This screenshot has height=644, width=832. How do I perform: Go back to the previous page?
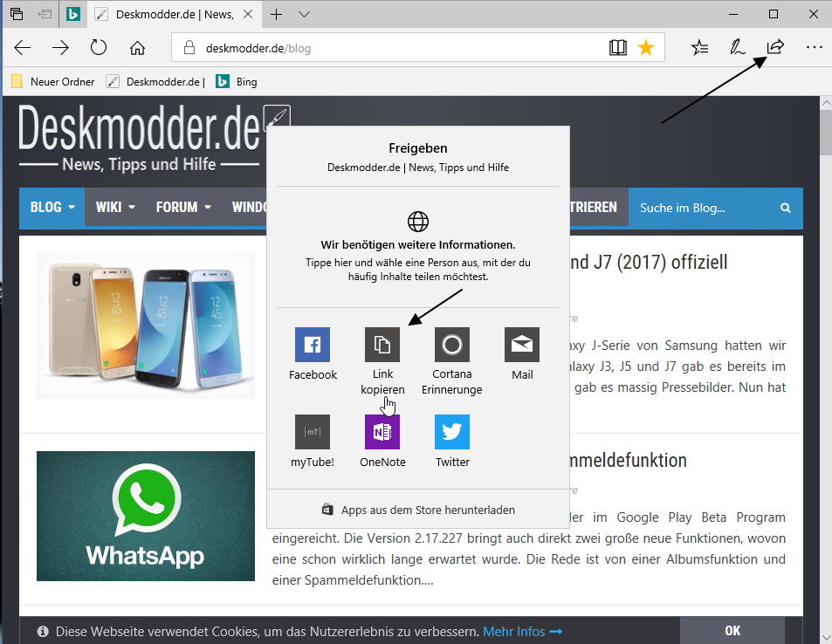(23, 48)
